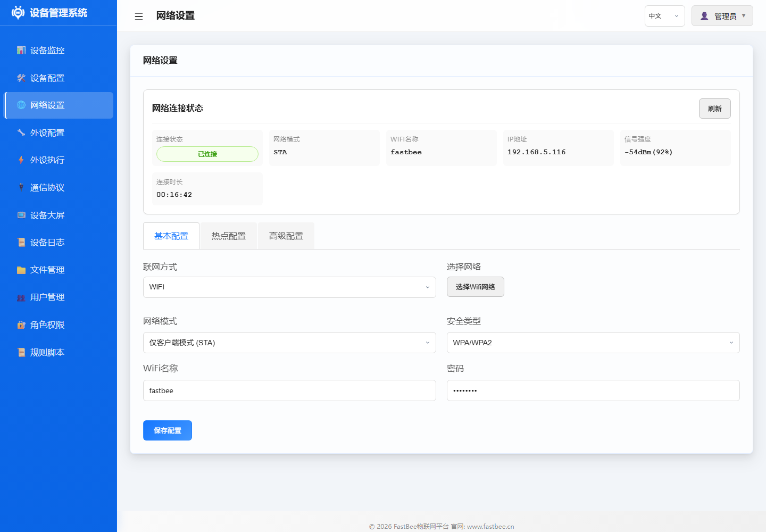This screenshot has height=532, width=766.
Task: Click the 选择Wifi网络 button
Action: (x=475, y=287)
